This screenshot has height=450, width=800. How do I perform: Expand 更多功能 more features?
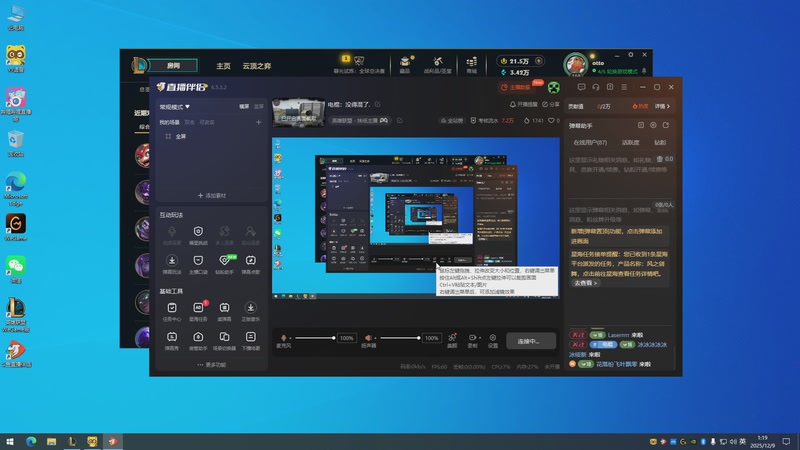tap(211, 365)
